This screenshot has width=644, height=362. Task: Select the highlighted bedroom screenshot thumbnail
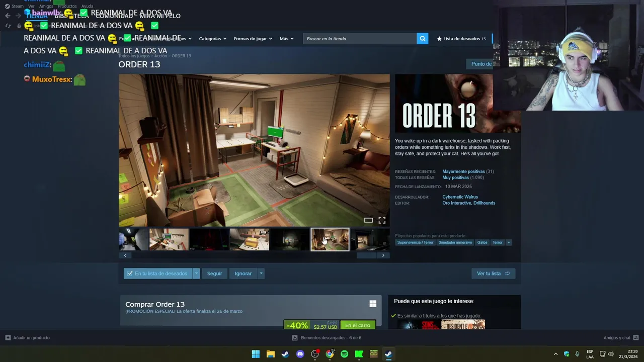330,239
